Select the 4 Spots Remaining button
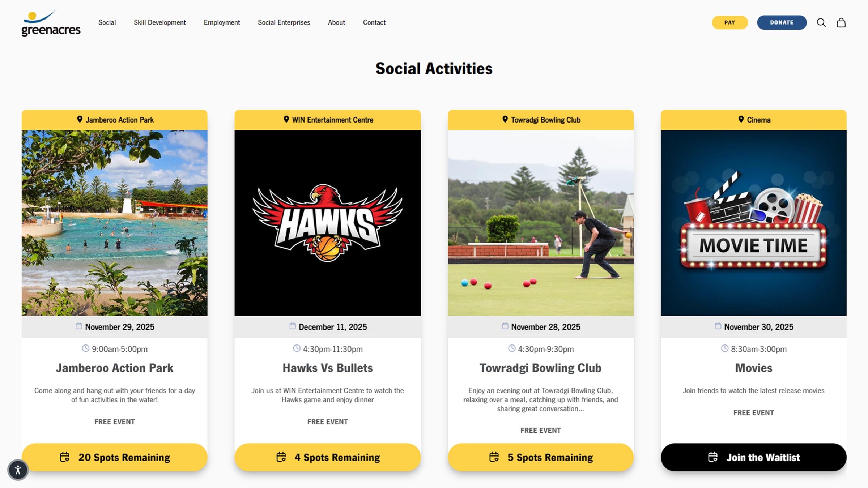This screenshot has width=868, height=488. click(328, 457)
